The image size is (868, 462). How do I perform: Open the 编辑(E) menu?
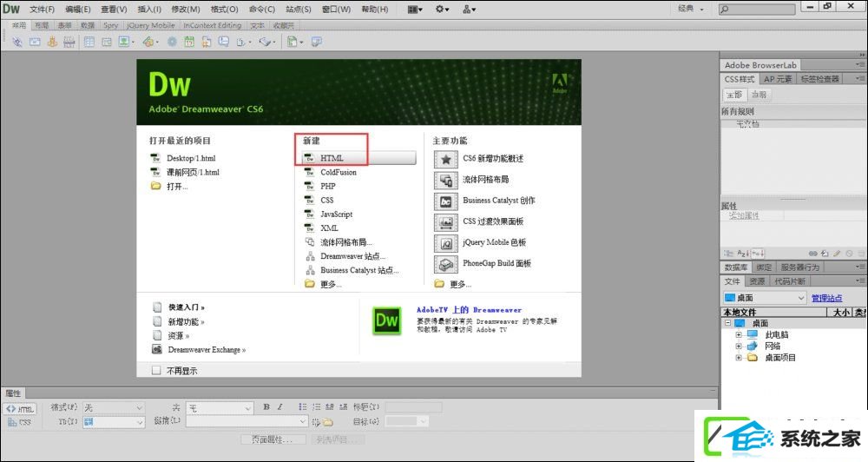click(77, 9)
